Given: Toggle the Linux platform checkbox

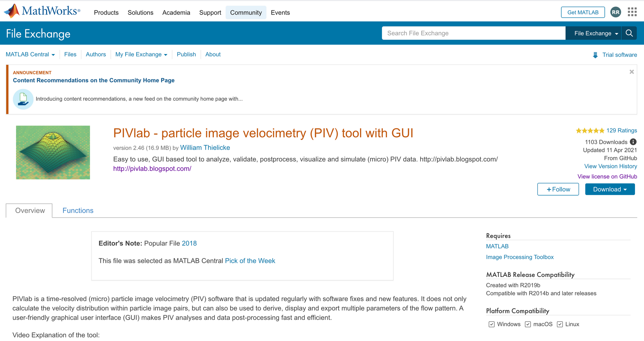Looking at the screenshot, I should pyautogui.click(x=560, y=324).
